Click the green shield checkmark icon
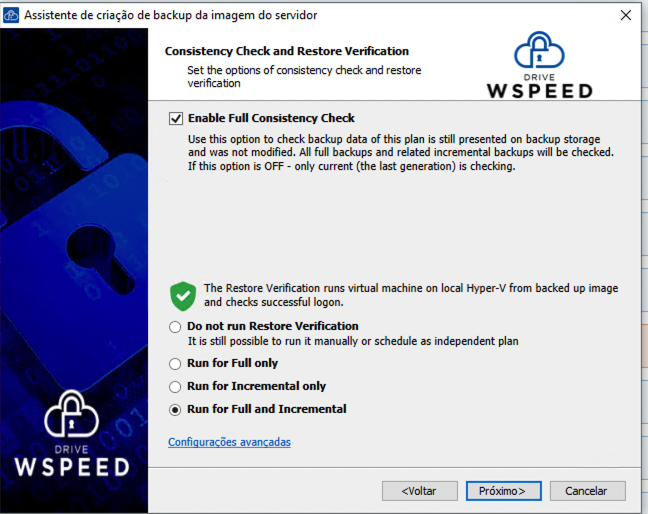The height and width of the screenshot is (514, 648). (x=183, y=296)
